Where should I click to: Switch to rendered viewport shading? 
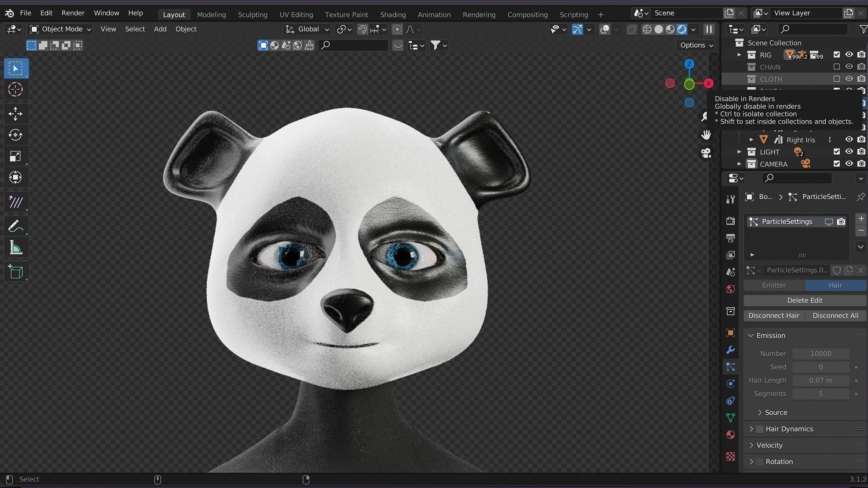click(x=682, y=29)
